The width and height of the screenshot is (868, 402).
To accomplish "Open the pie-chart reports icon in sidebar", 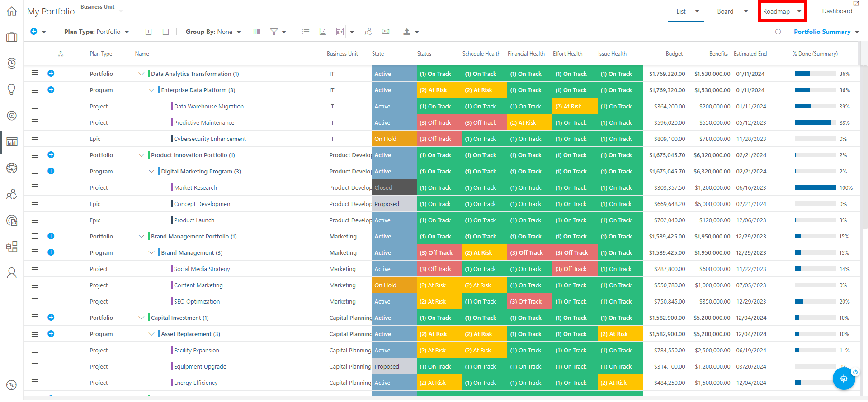I will 12,220.
